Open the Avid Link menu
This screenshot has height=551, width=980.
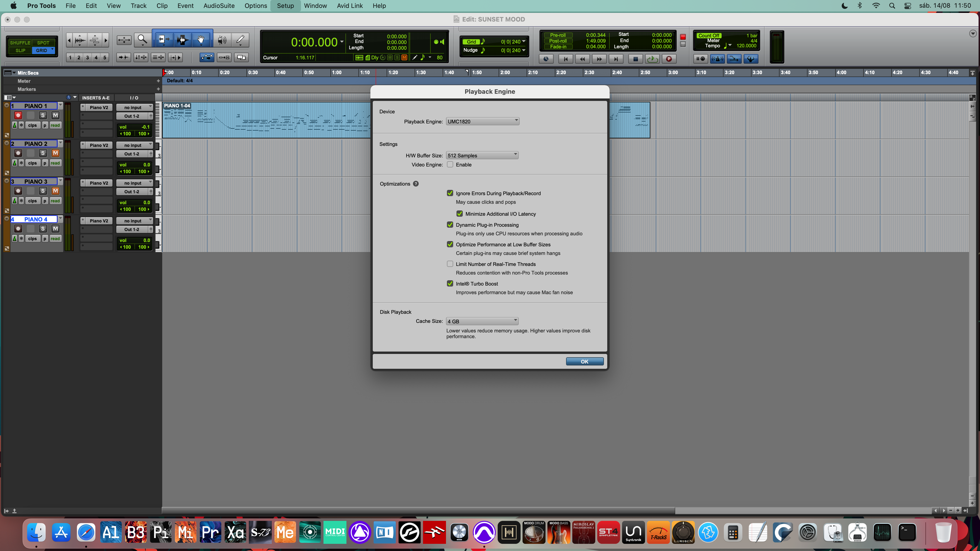(350, 6)
